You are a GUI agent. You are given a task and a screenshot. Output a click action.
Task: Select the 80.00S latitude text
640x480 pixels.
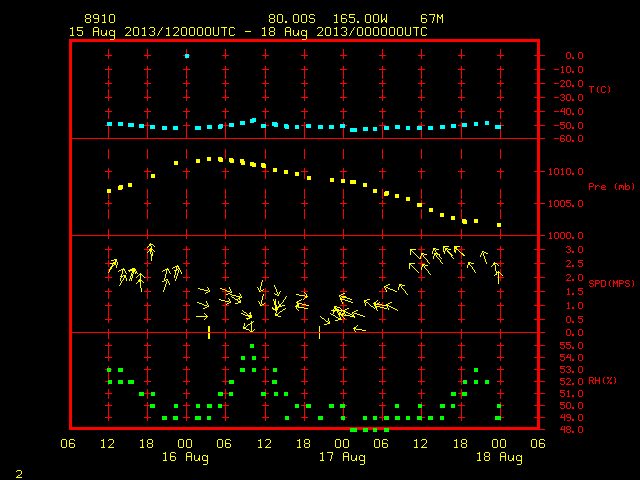point(292,19)
